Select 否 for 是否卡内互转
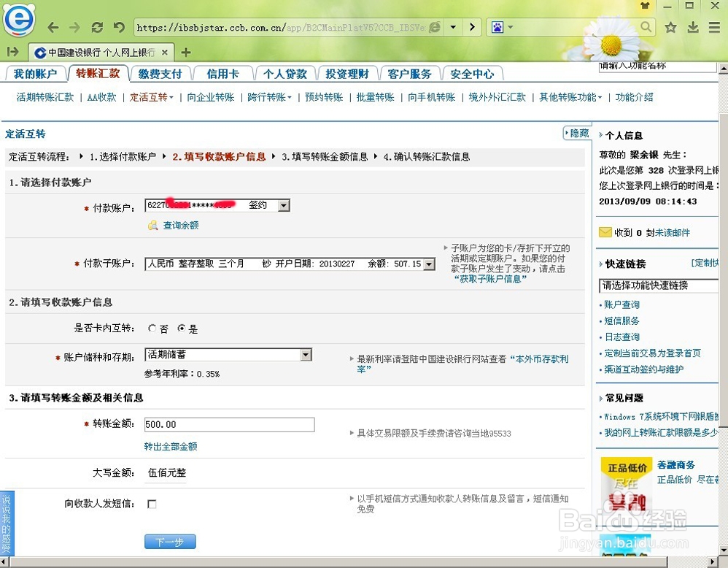 click(x=152, y=328)
